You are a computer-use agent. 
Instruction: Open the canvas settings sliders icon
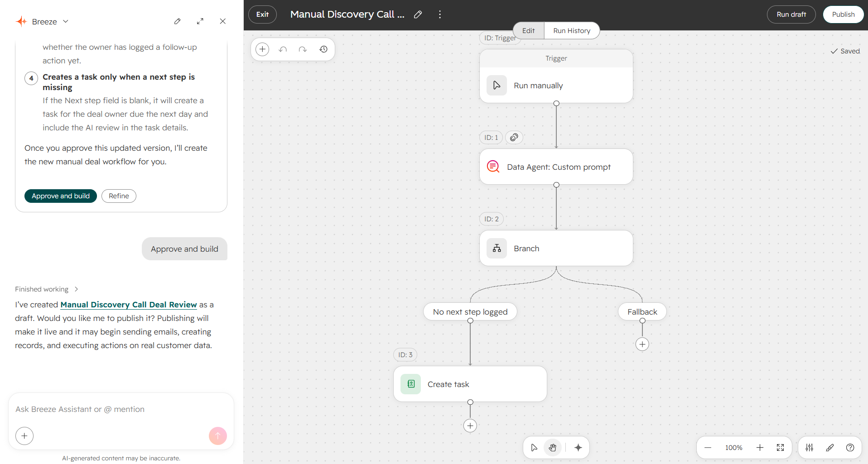(810, 448)
